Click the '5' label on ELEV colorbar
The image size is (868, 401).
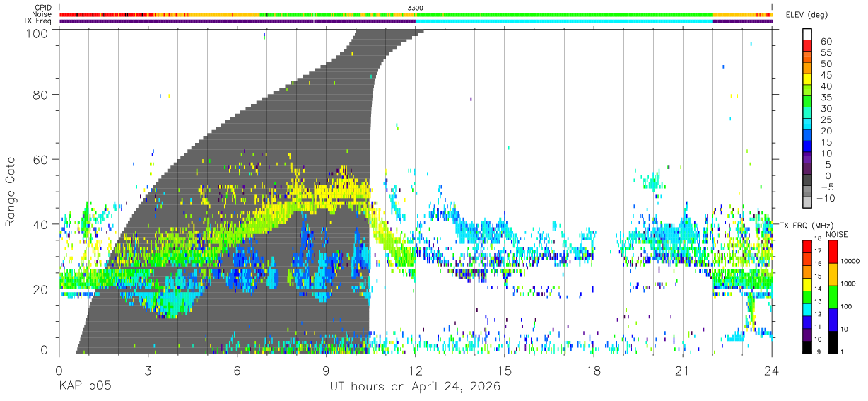click(x=828, y=165)
